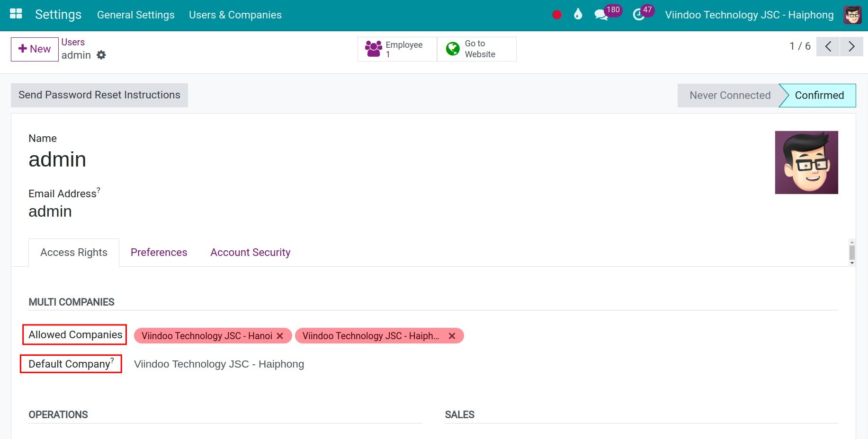
Task: Open the Users breadcrumb link
Action: tap(73, 42)
